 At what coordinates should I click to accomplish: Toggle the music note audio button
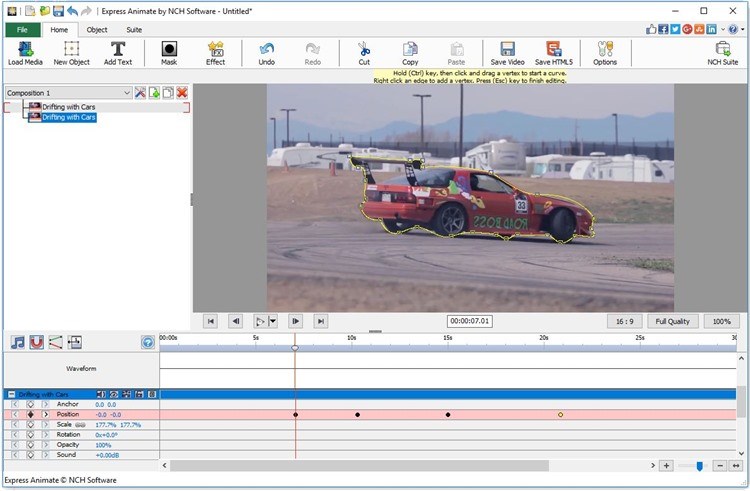[x=17, y=342]
